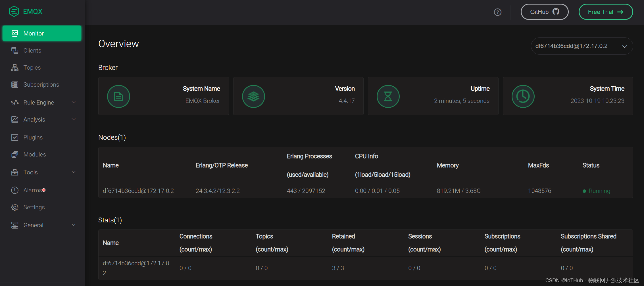Click version number 4.4.17
The width and height of the screenshot is (644, 286).
pos(347,101)
